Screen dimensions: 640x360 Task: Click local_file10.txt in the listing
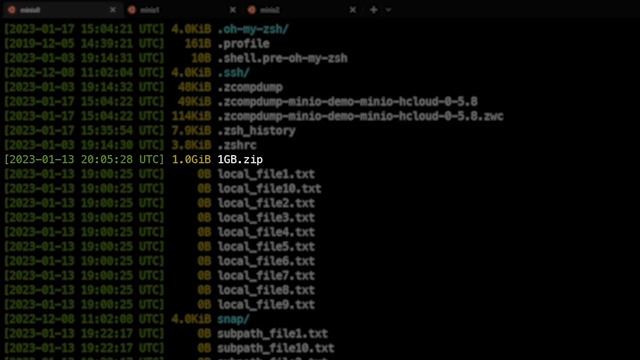[269, 189]
